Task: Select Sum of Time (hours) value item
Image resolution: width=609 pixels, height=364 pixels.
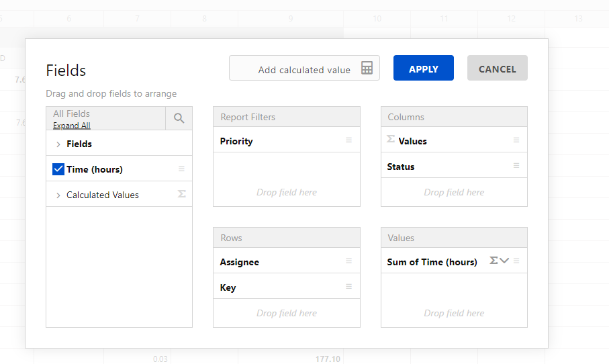Action: coord(432,262)
